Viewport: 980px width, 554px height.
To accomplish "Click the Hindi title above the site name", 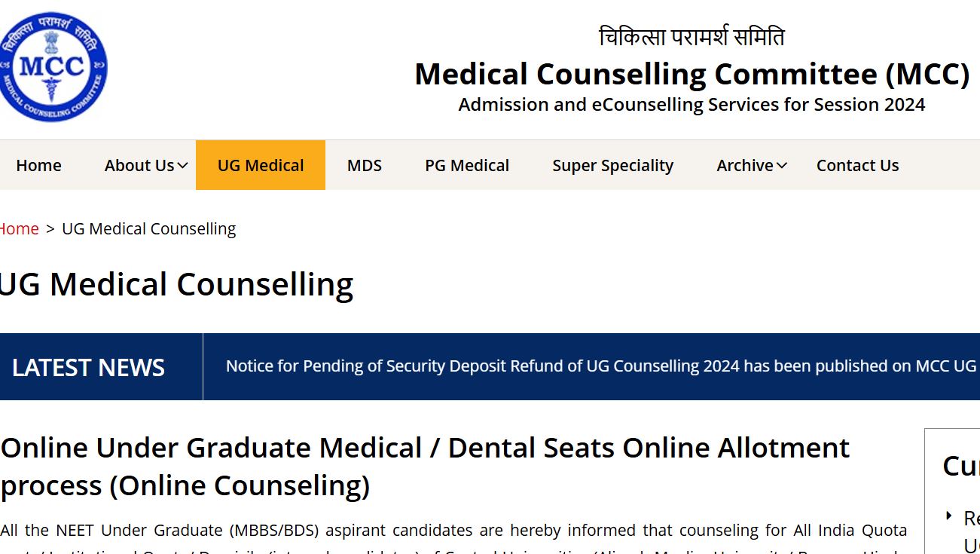I will pyautogui.click(x=691, y=36).
